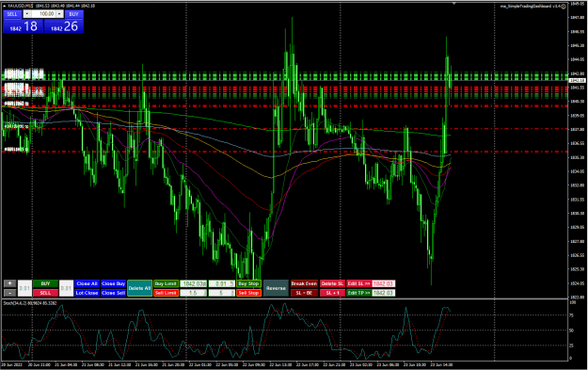
Task: Click the green BUY button in bottom dashboard
Action: [x=45, y=283]
